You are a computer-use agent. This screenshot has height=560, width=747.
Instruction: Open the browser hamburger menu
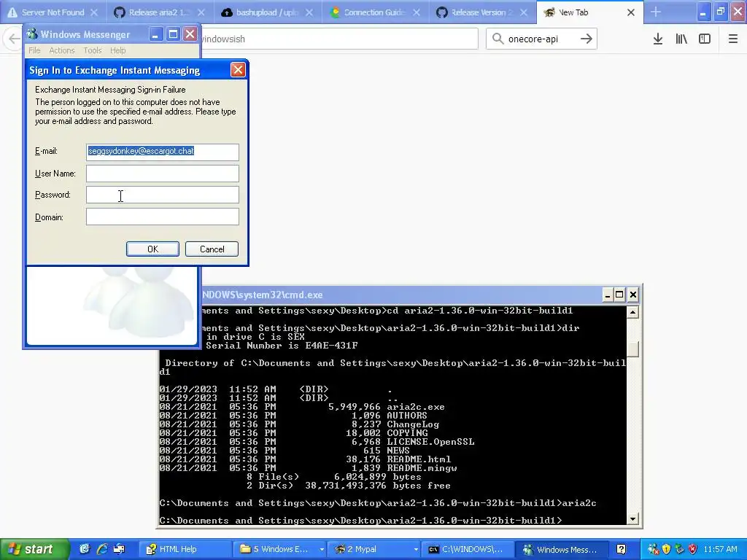[x=733, y=39]
